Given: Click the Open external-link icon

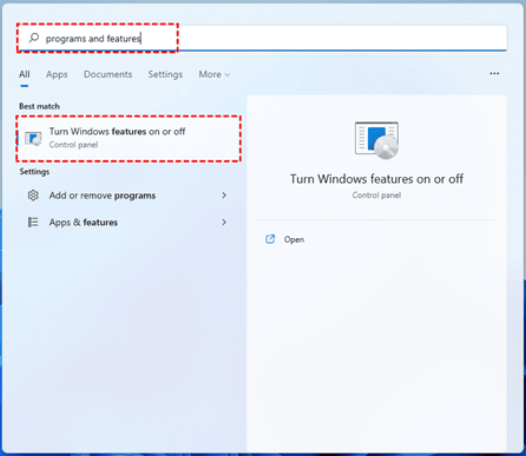Looking at the screenshot, I should pyautogui.click(x=270, y=239).
